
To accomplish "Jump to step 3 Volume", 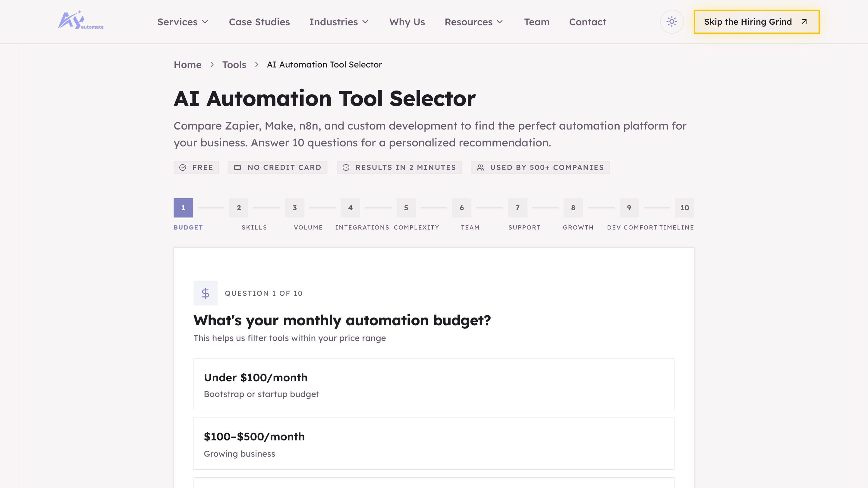I will 294,208.
